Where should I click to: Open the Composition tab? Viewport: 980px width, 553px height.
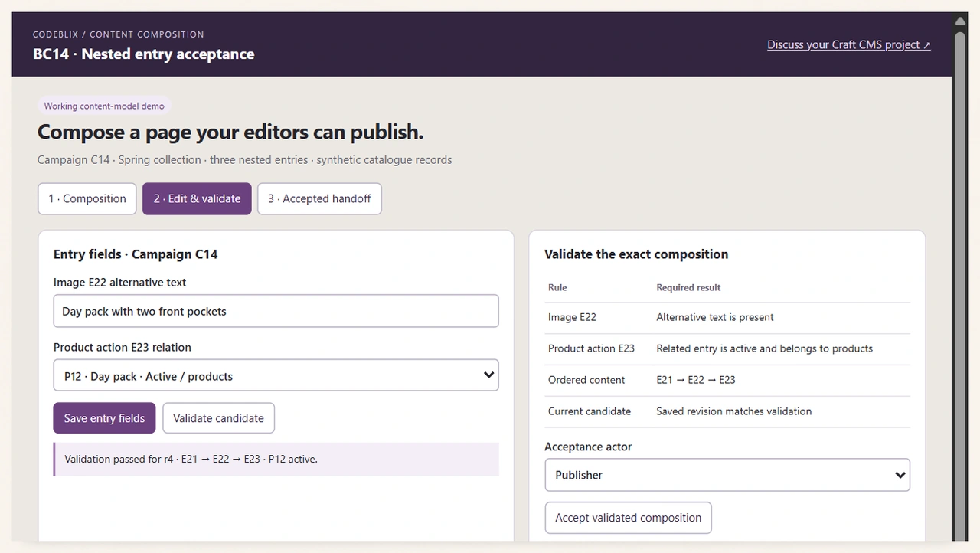[x=87, y=198]
